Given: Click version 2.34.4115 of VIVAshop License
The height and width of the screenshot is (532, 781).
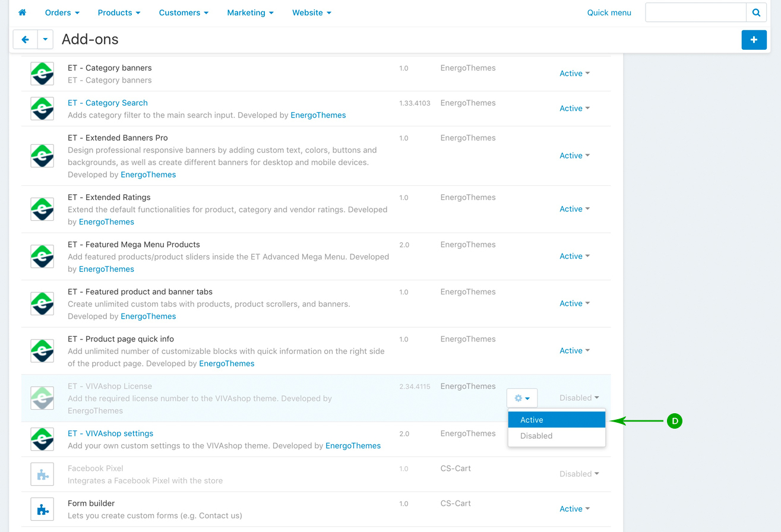Looking at the screenshot, I should point(415,387).
